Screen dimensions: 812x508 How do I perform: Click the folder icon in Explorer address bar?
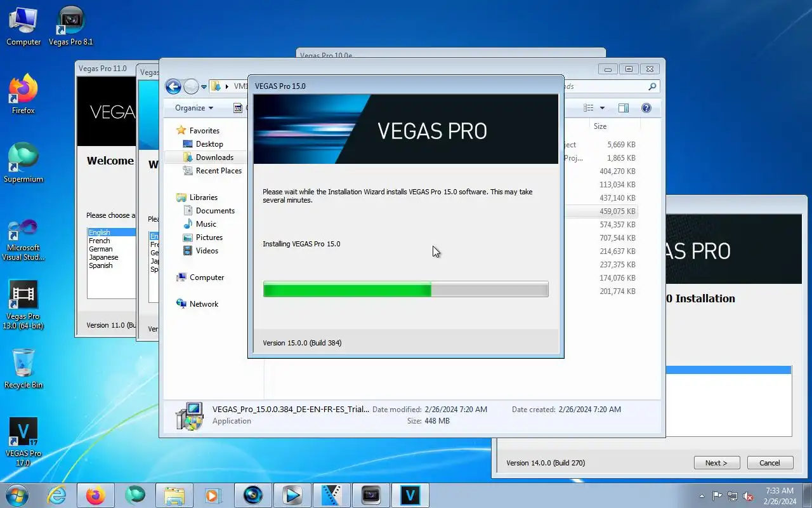click(x=216, y=86)
